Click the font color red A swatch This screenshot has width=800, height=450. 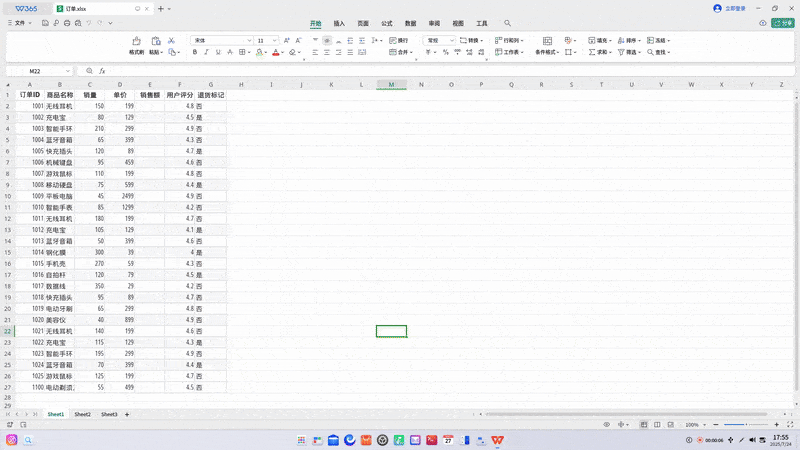point(276,52)
